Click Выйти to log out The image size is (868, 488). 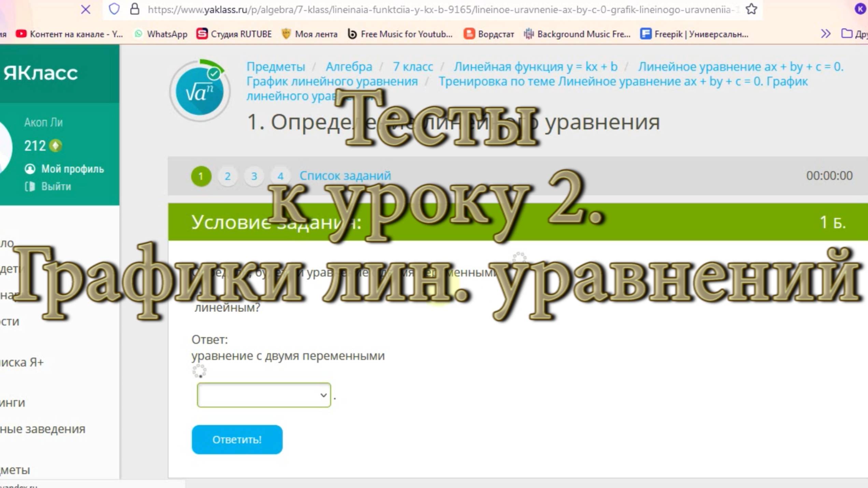point(56,187)
